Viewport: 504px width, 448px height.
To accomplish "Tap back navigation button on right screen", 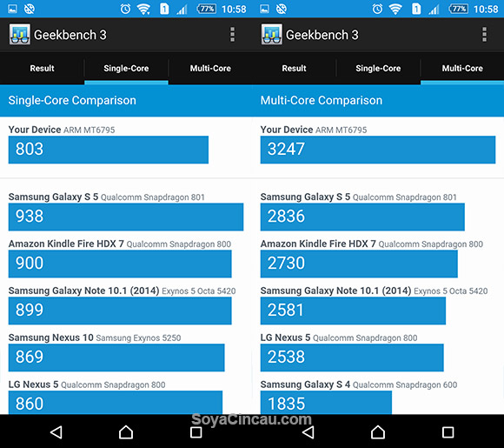I will (x=308, y=432).
